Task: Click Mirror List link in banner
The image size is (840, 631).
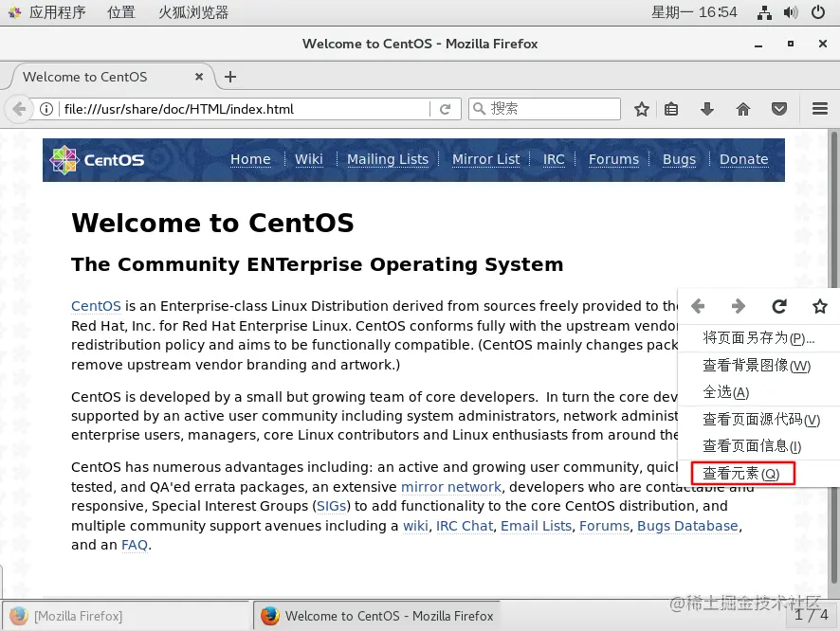Action: click(486, 159)
